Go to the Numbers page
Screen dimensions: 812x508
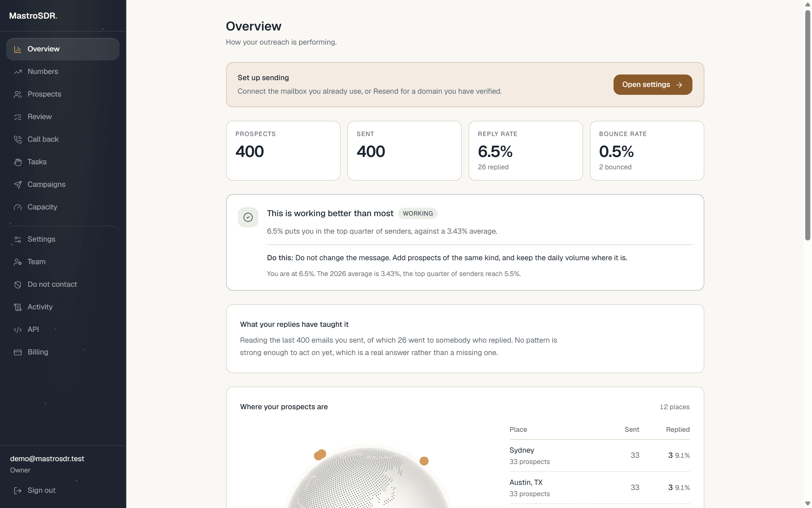point(63,72)
